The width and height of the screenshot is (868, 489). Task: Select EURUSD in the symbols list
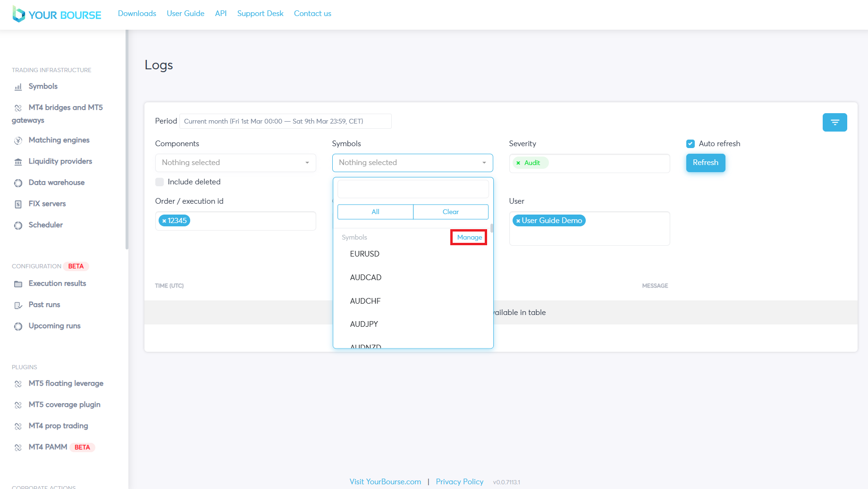[x=364, y=254]
